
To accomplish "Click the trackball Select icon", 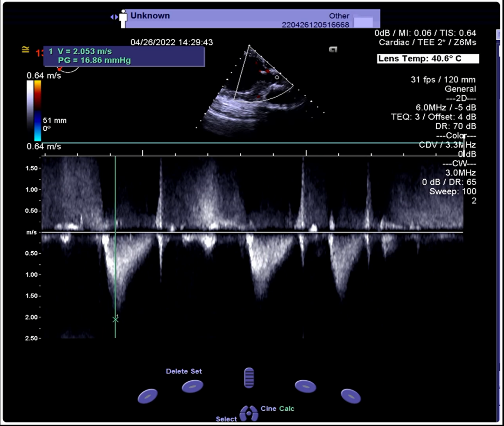I will (249, 413).
